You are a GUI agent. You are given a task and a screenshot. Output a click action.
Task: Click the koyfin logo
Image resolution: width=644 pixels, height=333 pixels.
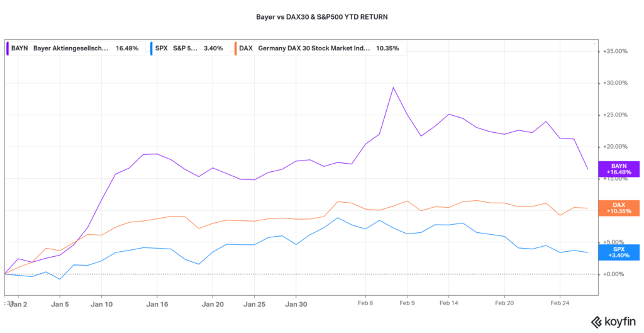click(x=613, y=321)
